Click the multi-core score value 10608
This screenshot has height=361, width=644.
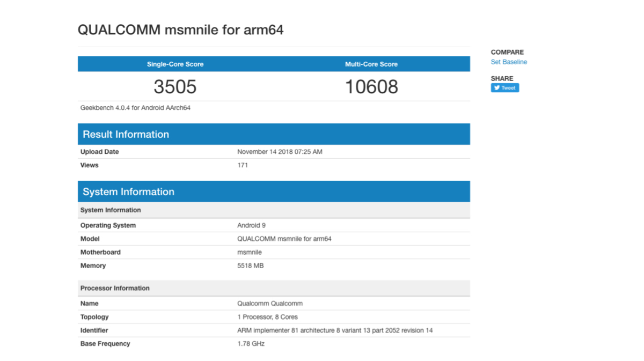(371, 86)
